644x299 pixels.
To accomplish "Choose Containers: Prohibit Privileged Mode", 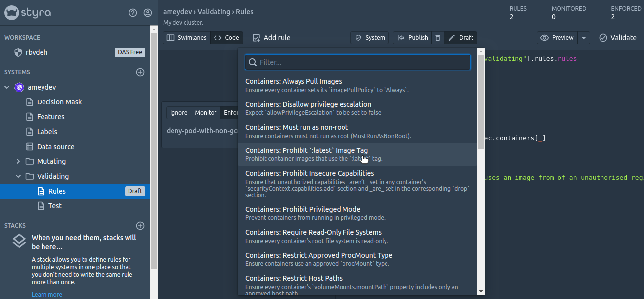I will tap(302, 209).
